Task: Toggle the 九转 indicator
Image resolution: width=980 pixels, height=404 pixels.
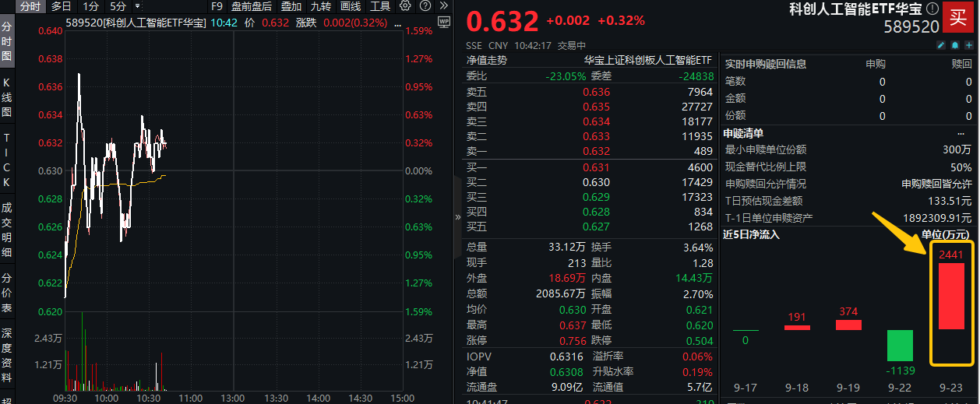Action: (x=321, y=6)
